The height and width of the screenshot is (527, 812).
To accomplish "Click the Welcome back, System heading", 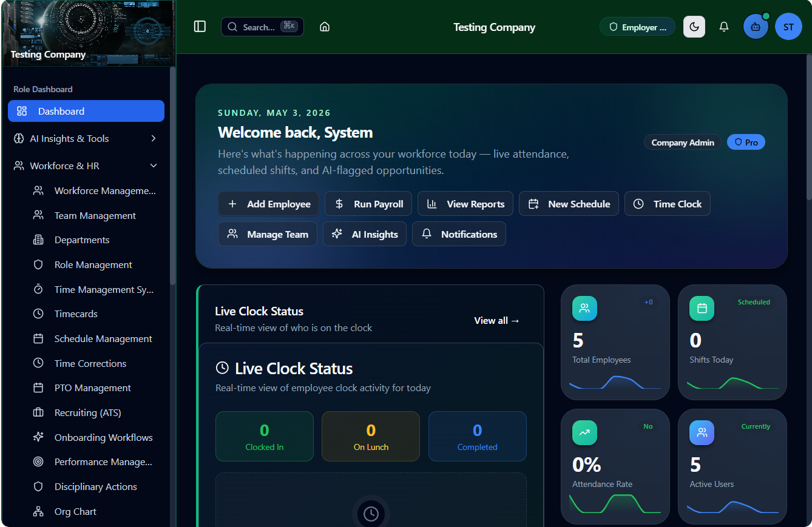I will [x=296, y=132].
